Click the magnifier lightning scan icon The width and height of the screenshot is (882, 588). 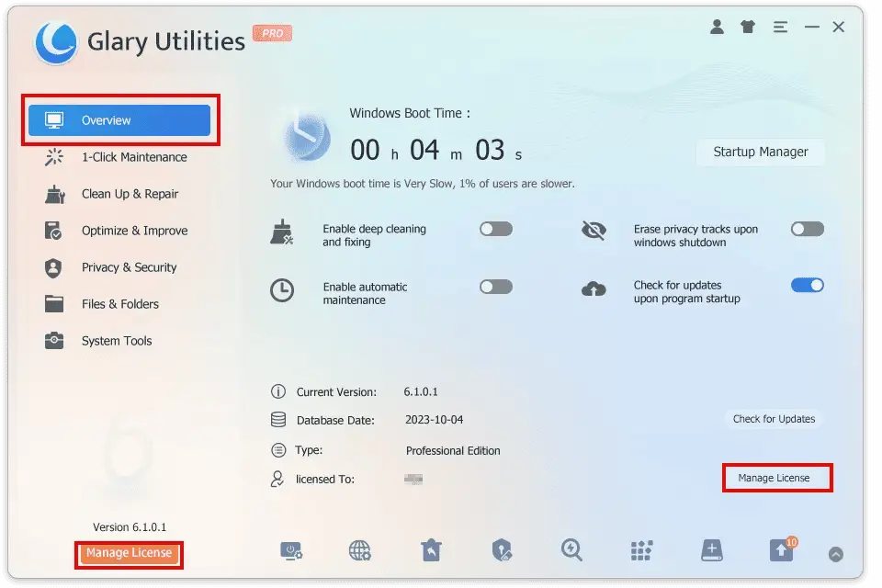[571, 549]
